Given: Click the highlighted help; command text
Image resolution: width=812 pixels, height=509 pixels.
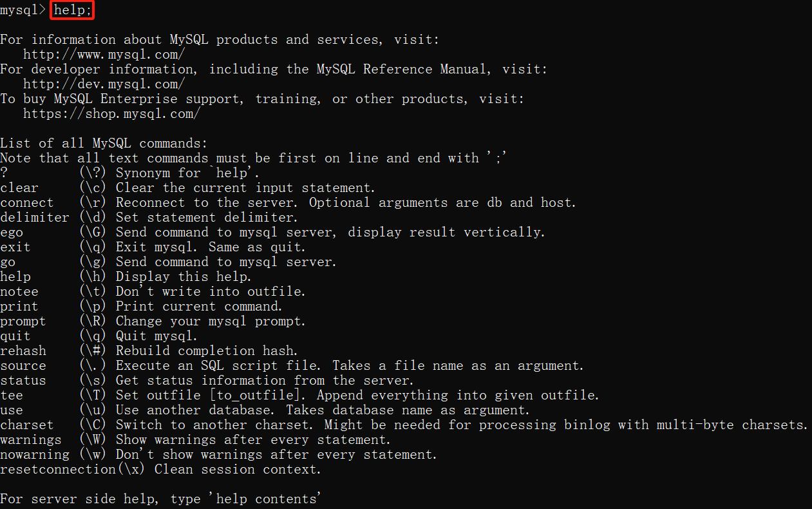Looking at the screenshot, I should point(73,10).
